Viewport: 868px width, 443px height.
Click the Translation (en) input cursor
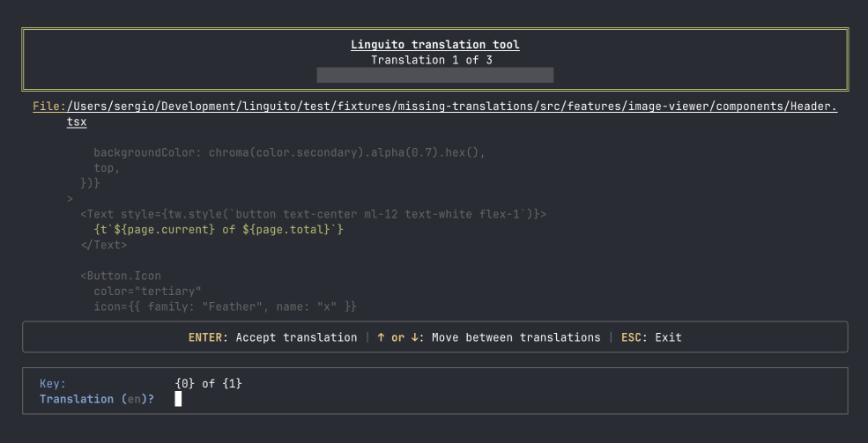pyautogui.click(x=178, y=399)
